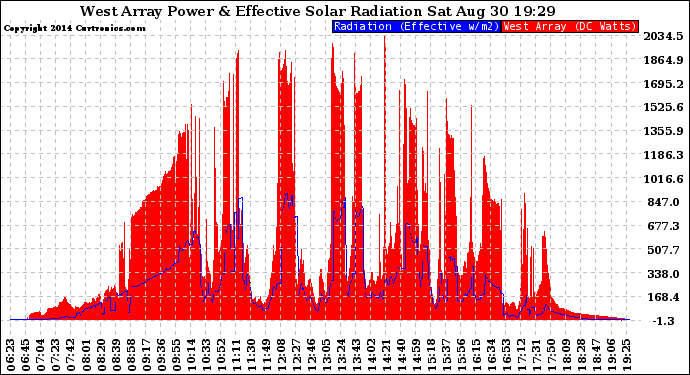Select the 2034.5 y-axis label

(663, 36)
